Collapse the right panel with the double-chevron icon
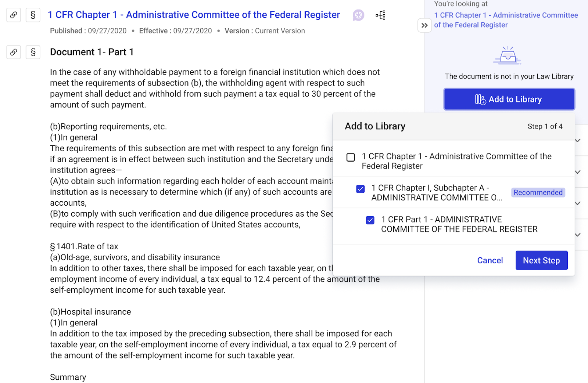Image resolution: width=588 pixels, height=383 pixels. pyautogui.click(x=424, y=25)
